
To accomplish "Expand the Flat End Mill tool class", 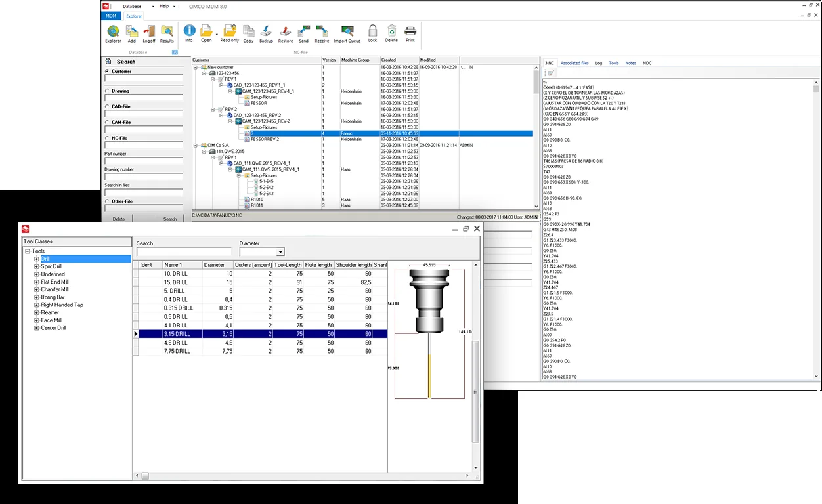I will click(37, 282).
